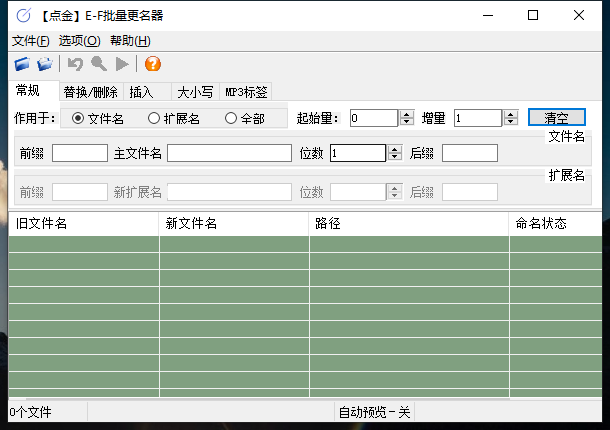Increase the 增量 value with up arrow
This screenshot has width=610, height=430.
tap(511, 114)
